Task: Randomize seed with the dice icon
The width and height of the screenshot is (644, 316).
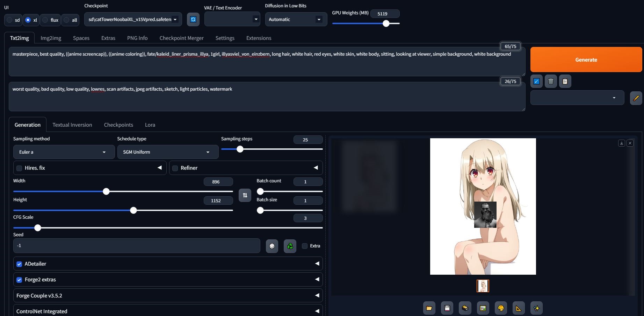Action: [272, 246]
